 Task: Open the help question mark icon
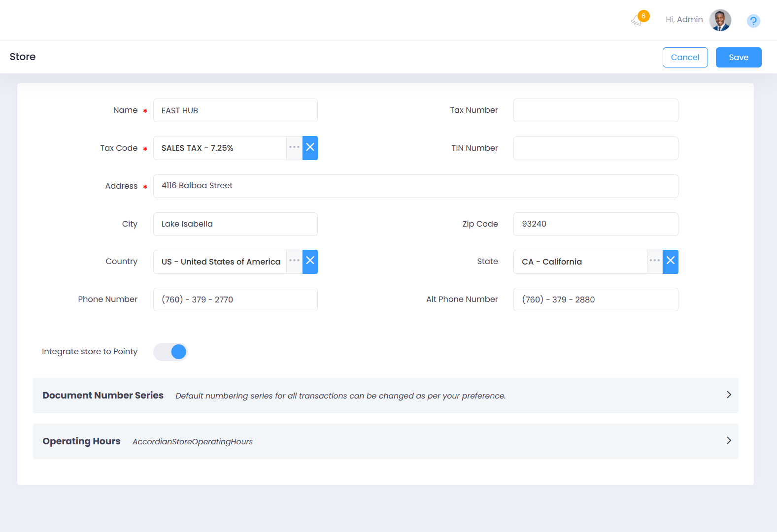pyautogui.click(x=753, y=21)
